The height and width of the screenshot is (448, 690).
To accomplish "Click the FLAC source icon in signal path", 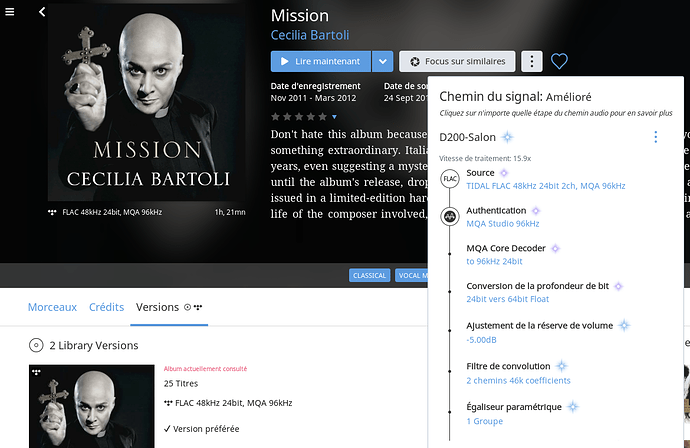I will [x=450, y=179].
